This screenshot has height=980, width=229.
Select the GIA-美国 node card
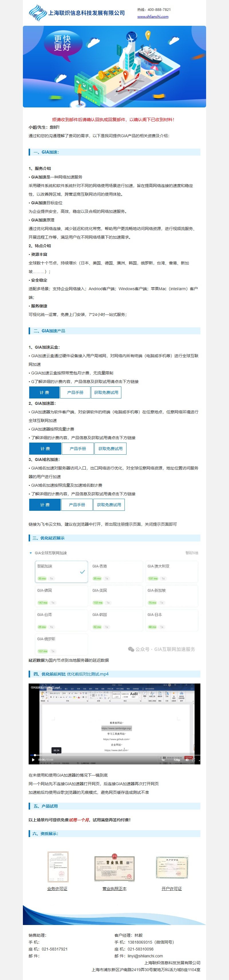[x=117, y=596]
